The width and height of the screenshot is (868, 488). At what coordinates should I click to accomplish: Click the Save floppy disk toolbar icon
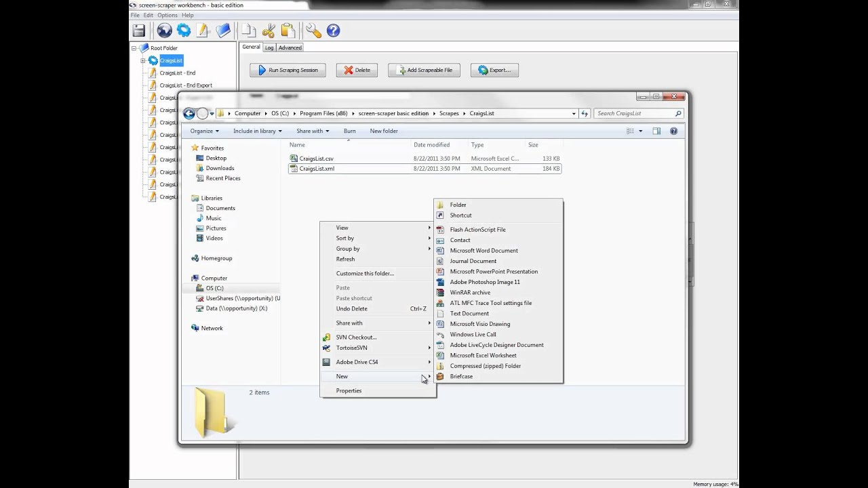click(139, 30)
